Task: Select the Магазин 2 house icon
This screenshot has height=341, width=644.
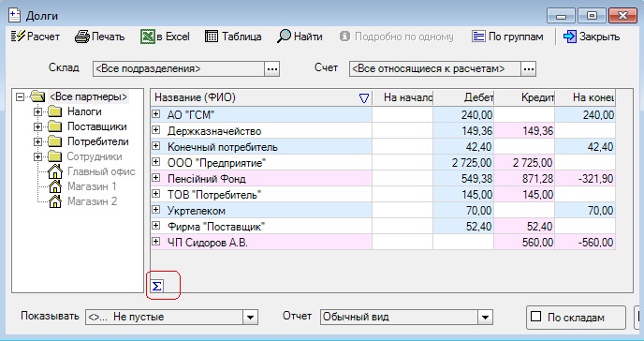Action: [54, 201]
